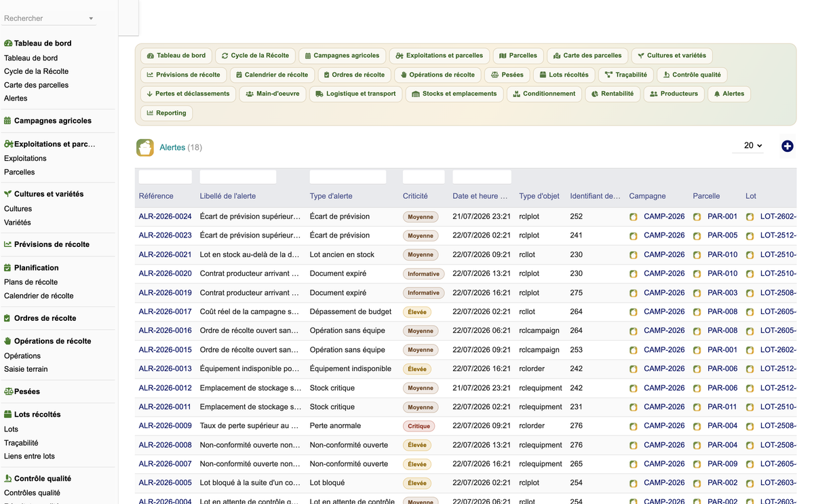Open the Cycle de la Récolte tab

click(255, 56)
